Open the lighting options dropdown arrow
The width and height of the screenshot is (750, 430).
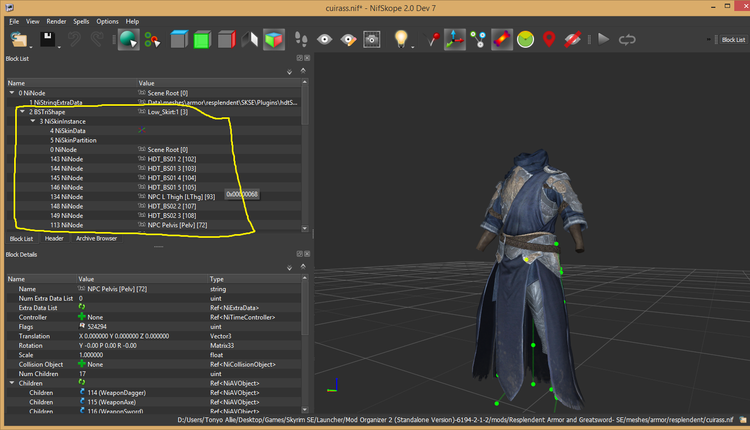click(x=412, y=47)
